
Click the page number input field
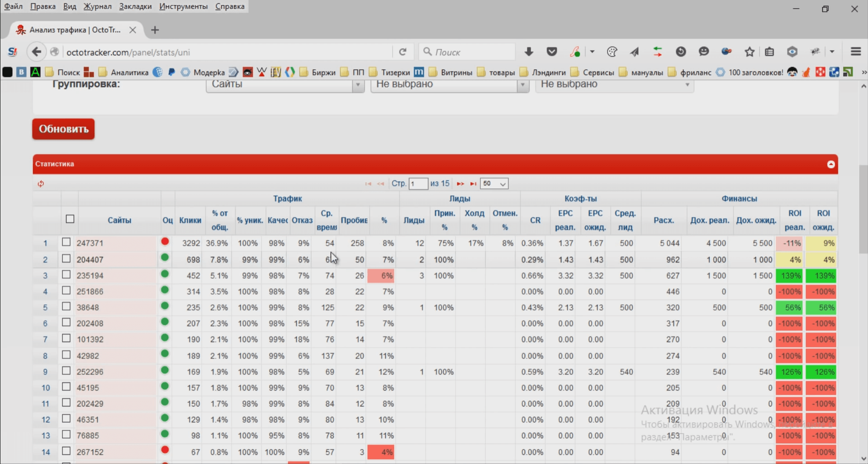pos(418,184)
